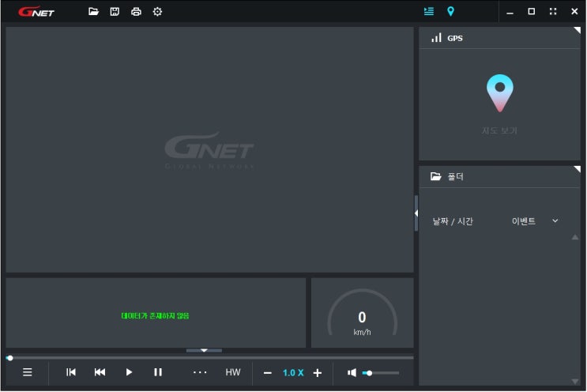The image size is (587, 392).
Task: Click the file list scroll up arrow
Action: (x=575, y=237)
